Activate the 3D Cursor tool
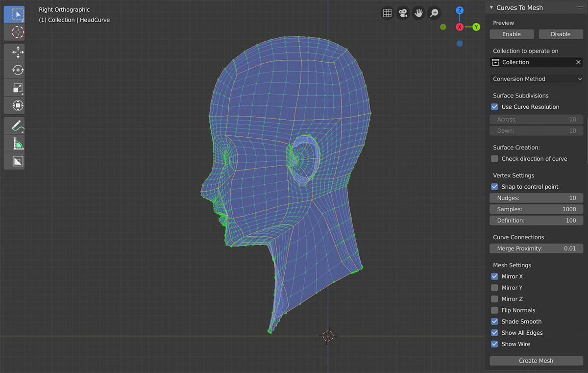Viewport: 588px width, 373px height. click(x=18, y=32)
